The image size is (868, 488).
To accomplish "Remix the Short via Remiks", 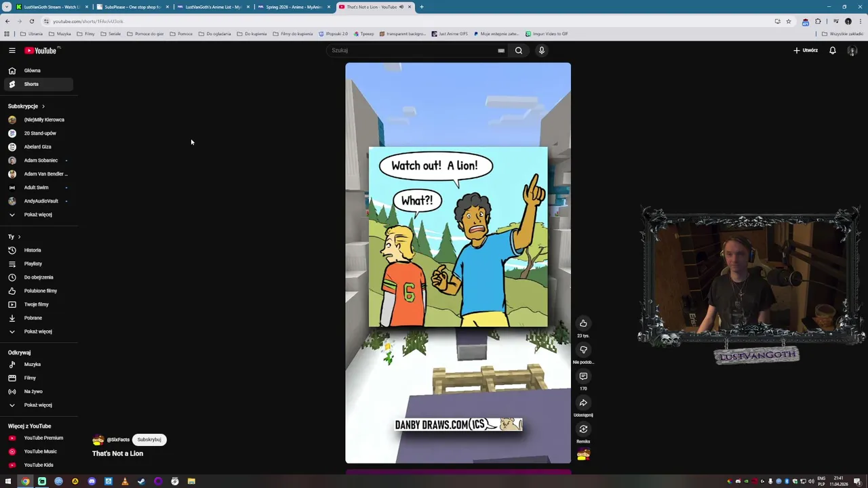I will point(583,429).
